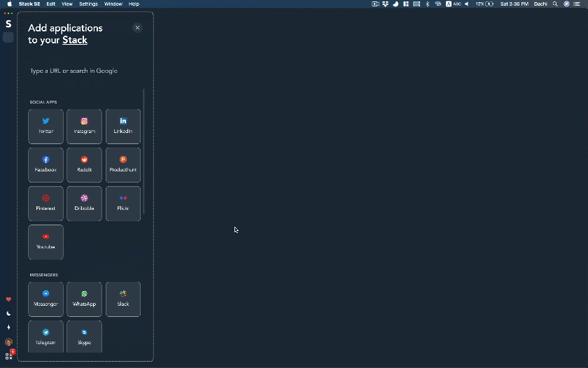
Task: Add Reddit to the Stack
Action: [85, 165]
